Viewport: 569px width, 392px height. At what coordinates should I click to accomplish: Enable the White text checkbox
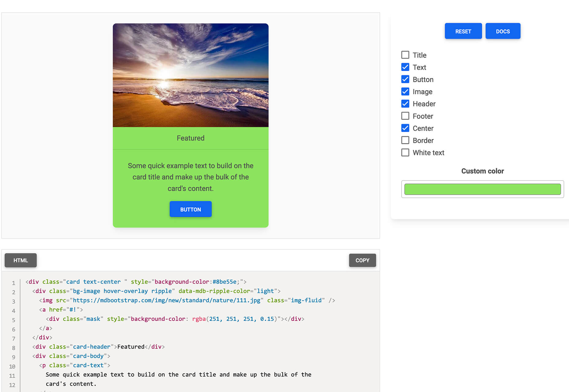[405, 153]
